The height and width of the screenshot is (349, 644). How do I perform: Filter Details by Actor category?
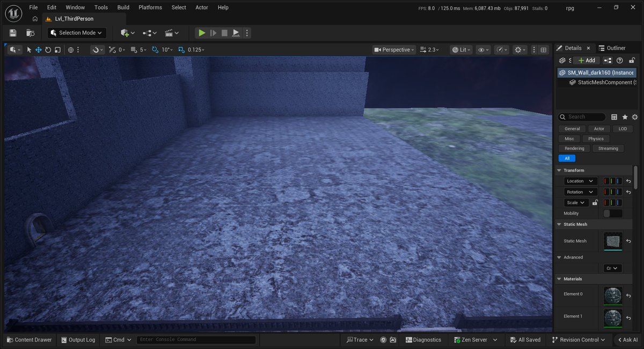[599, 129]
